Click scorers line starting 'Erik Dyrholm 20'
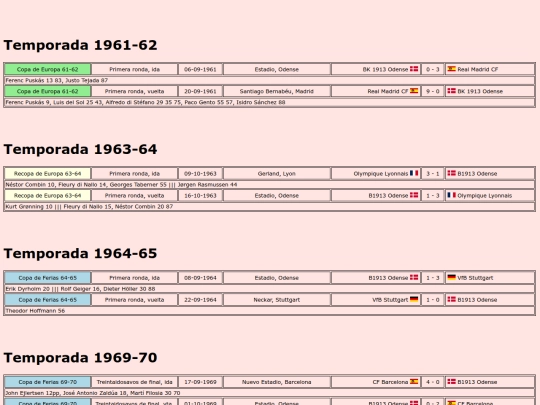 (x=269, y=289)
